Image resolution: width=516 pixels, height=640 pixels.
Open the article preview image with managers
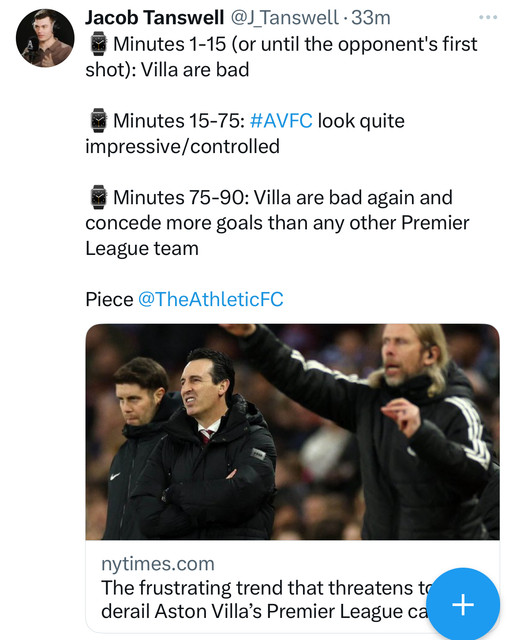coord(292,432)
